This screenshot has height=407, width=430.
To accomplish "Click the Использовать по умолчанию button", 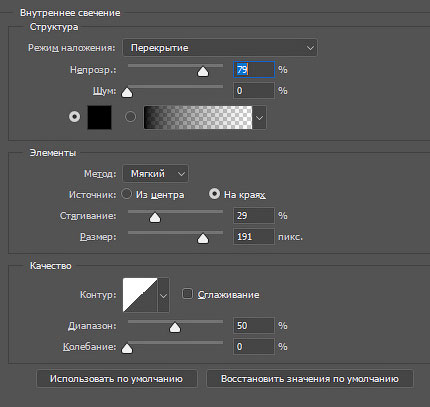I will click(x=117, y=379).
